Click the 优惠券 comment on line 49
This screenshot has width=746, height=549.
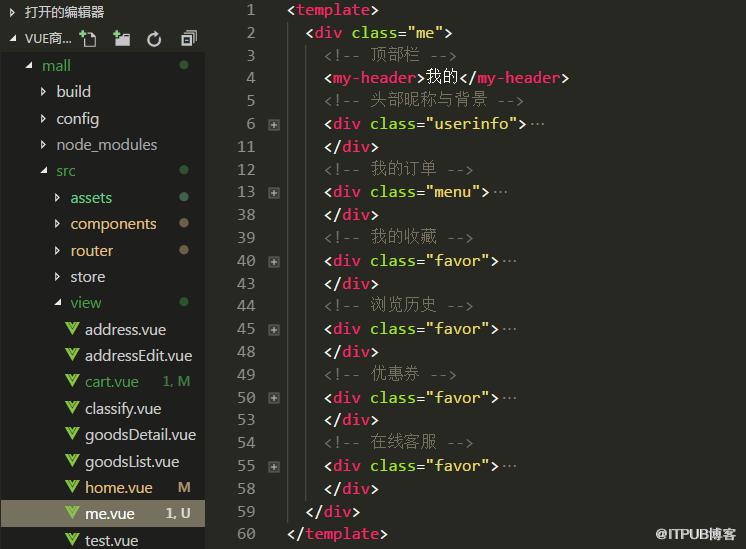click(390, 374)
